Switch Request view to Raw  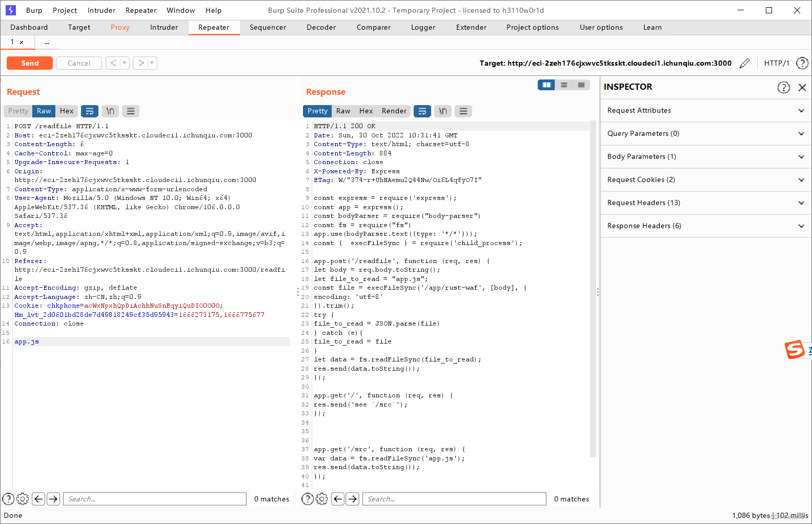pyautogui.click(x=44, y=111)
